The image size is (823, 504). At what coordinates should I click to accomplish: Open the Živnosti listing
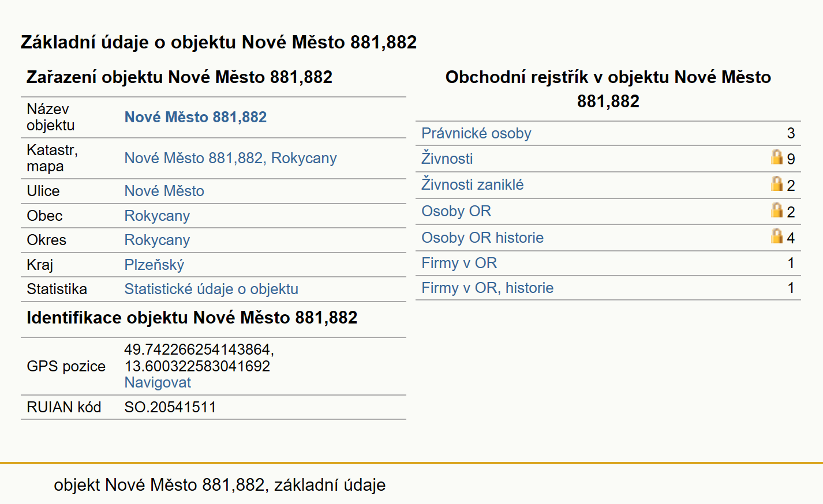[447, 158]
